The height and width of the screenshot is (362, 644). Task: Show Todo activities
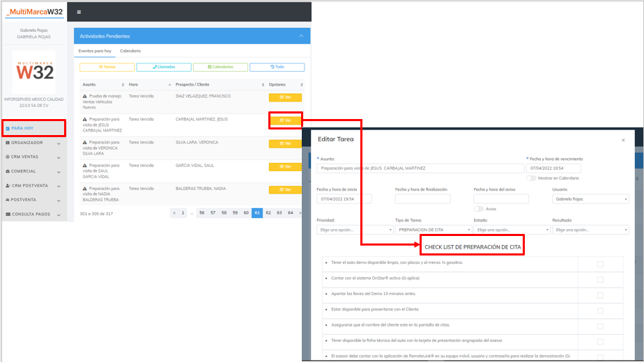[277, 67]
